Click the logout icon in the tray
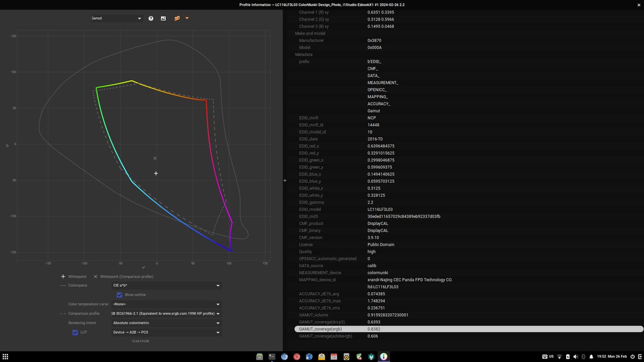The width and height of the screenshot is (644, 362). [x=640, y=357]
